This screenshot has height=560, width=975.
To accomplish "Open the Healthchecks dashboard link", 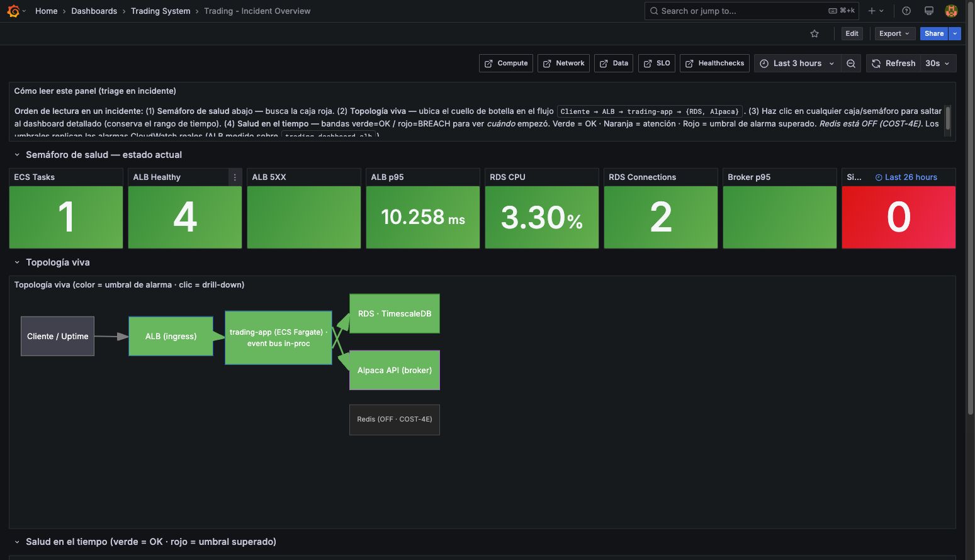I will point(714,64).
